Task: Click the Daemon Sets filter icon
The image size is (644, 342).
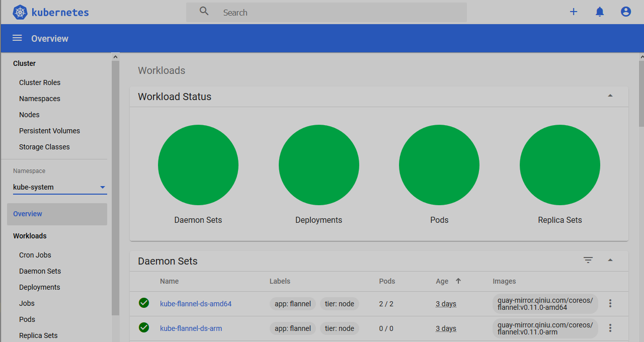Action: tap(588, 260)
